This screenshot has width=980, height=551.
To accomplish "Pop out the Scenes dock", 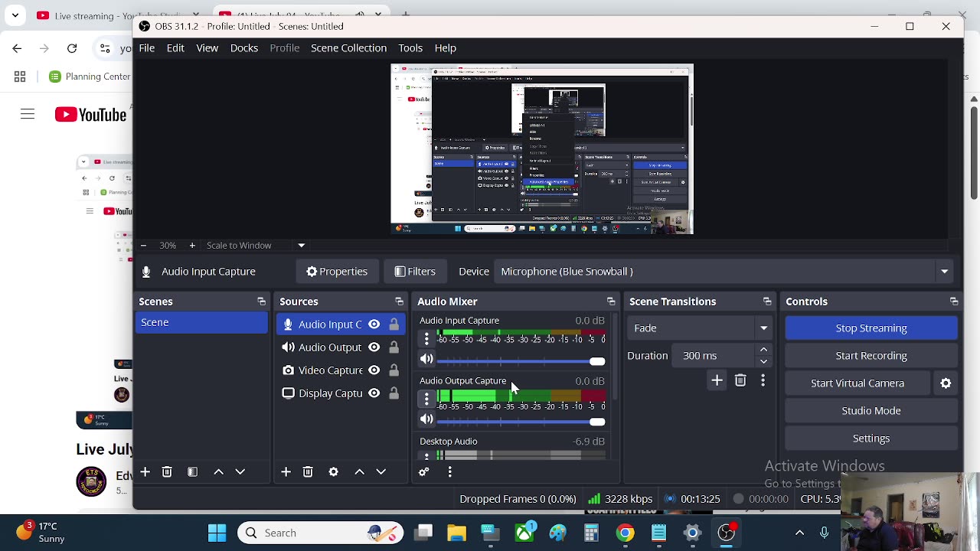I will [x=261, y=302].
